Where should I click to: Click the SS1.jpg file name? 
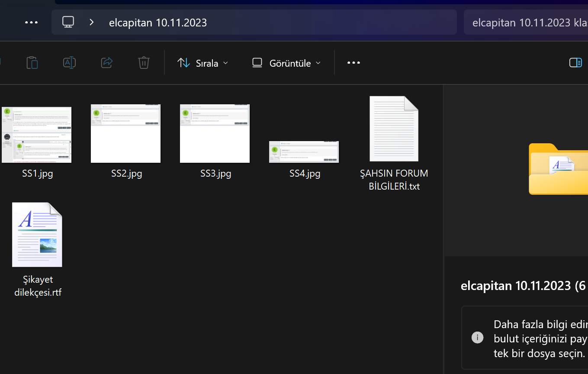[x=38, y=174]
